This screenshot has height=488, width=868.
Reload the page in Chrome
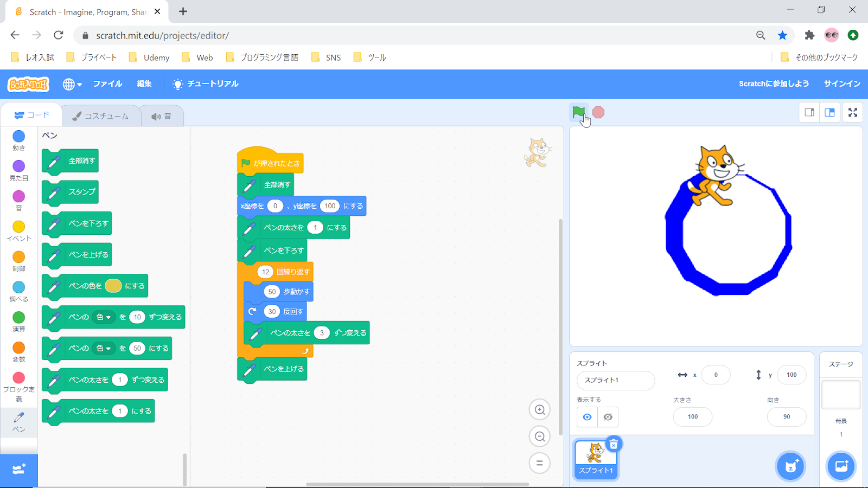tap(59, 35)
